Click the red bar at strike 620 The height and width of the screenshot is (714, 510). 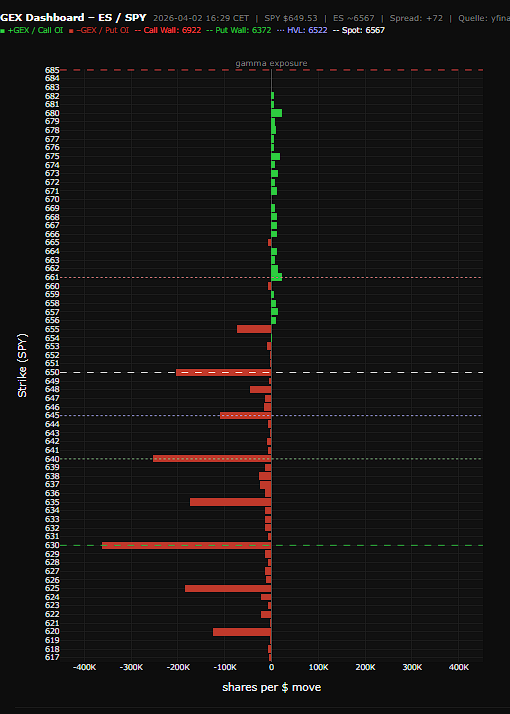click(x=242, y=632)
